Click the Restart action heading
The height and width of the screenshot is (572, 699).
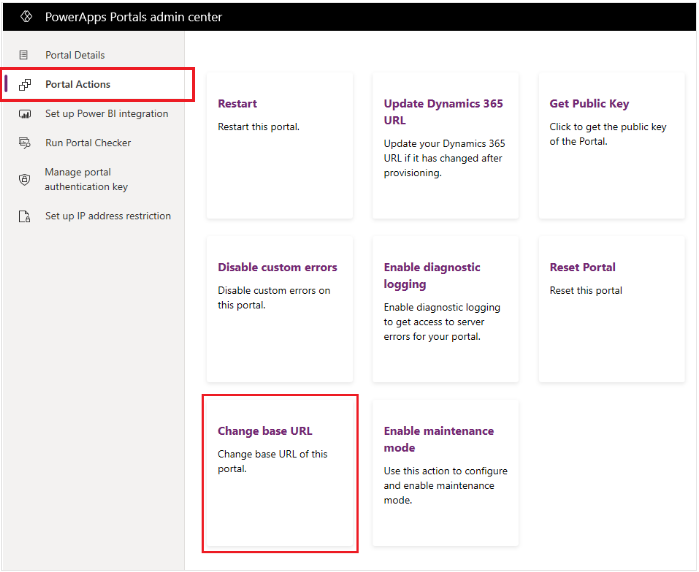click(237, 103)
